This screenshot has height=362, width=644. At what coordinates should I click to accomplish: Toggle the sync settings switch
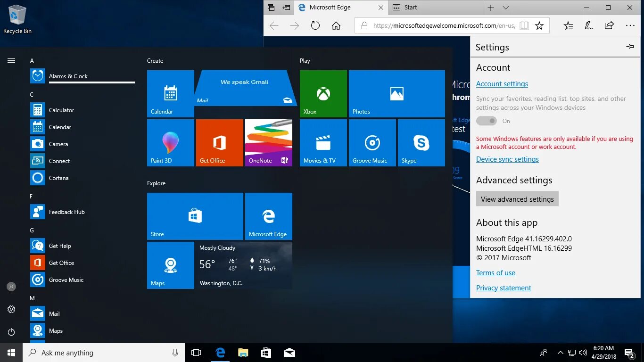487,121
